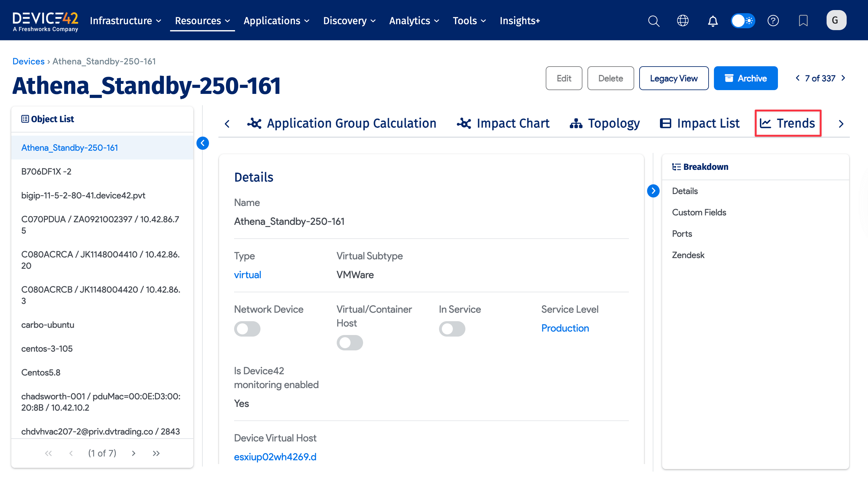Toggle the Virtual/Container Host switch
Viewport: 868px width, 481px height.
click(x=349, y=343)
